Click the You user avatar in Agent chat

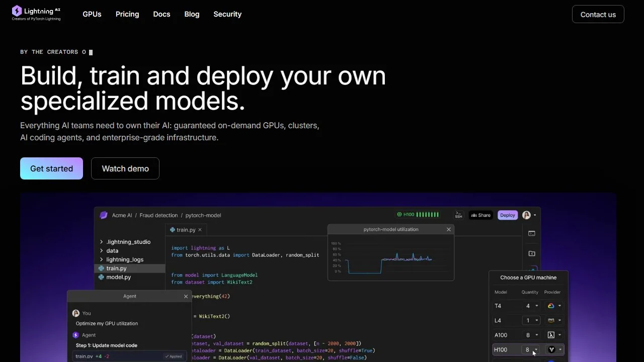point(76,313)
